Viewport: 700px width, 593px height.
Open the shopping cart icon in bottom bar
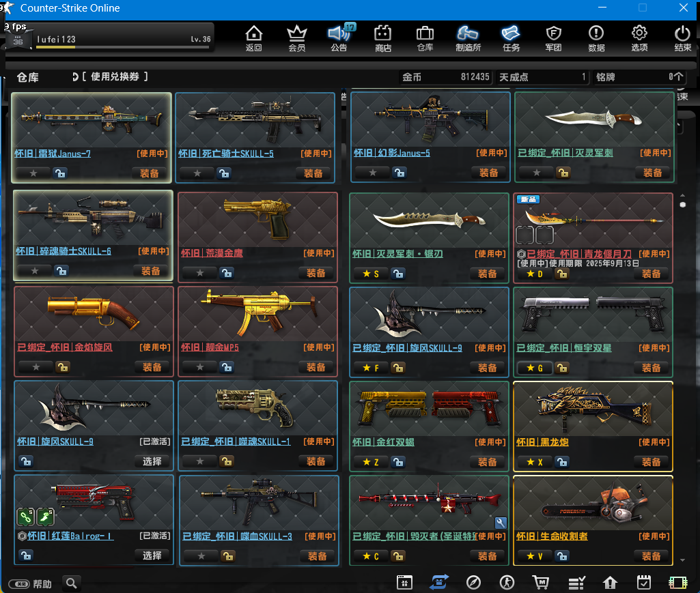(541, 582)
